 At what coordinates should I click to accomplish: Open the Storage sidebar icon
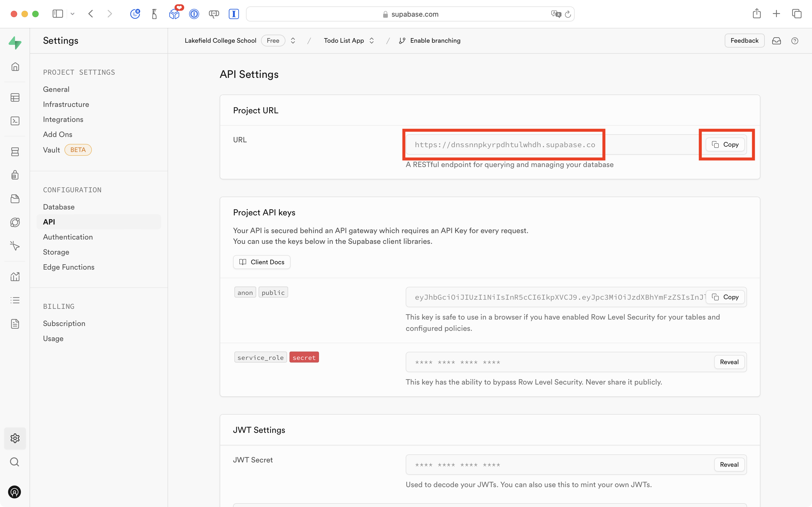(15, 199)
